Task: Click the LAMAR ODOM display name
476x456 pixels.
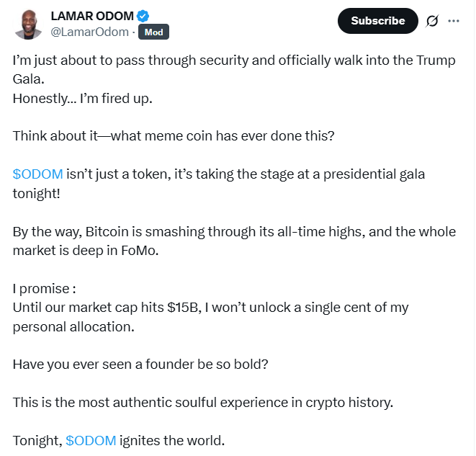Action: point(94,16)
